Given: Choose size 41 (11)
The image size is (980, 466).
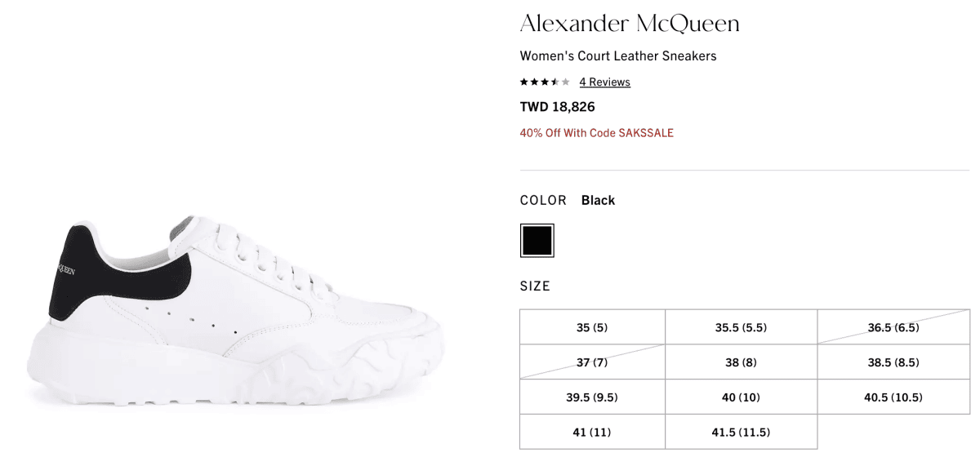Looking at the screenshot, I should (x=592, y=432).
